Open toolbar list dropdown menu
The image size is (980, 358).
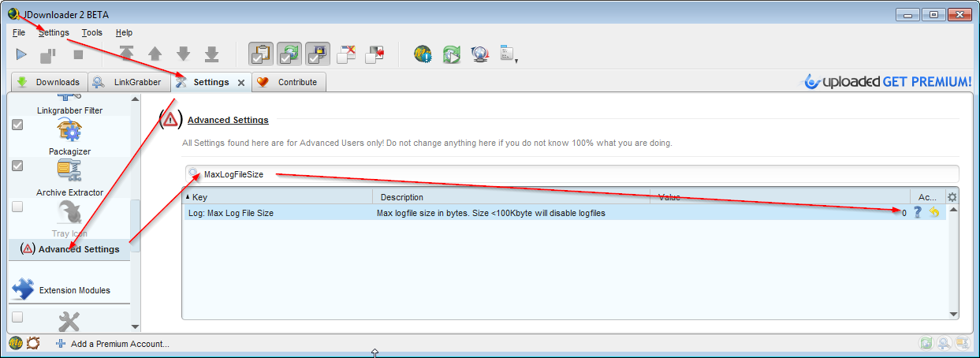click(509, 54)
